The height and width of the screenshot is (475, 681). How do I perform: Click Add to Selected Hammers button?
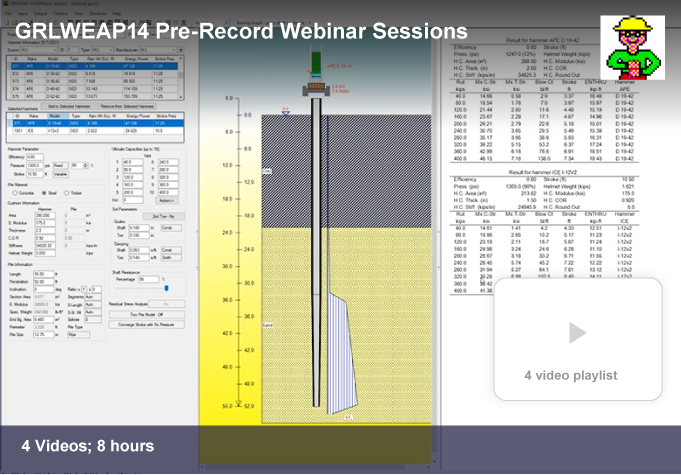pos(69,106)
